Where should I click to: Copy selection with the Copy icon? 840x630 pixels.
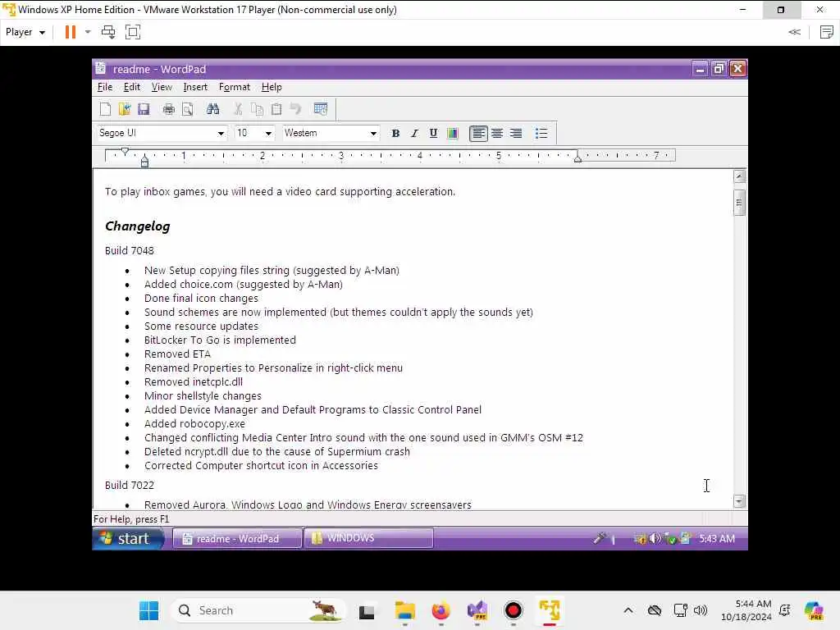(x=257, y=109)
